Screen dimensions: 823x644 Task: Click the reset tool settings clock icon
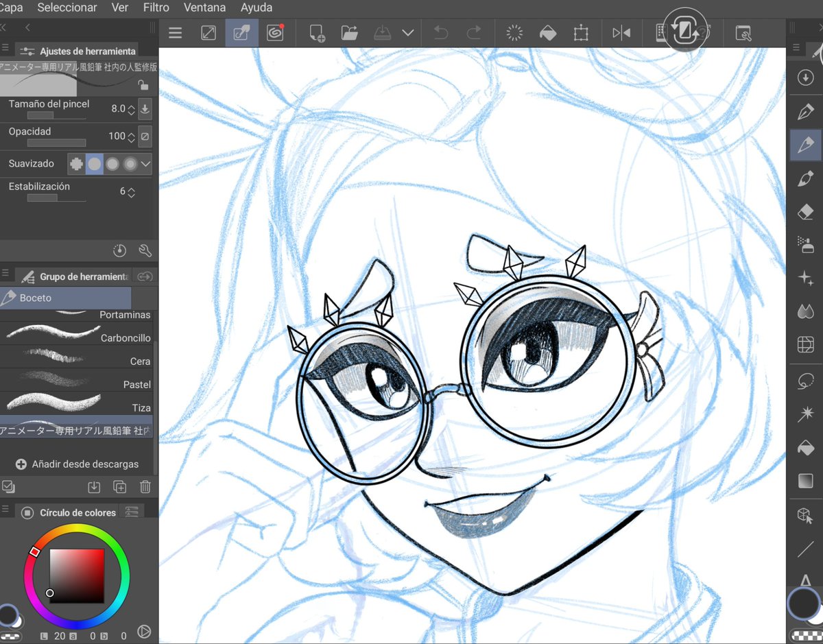120,250
